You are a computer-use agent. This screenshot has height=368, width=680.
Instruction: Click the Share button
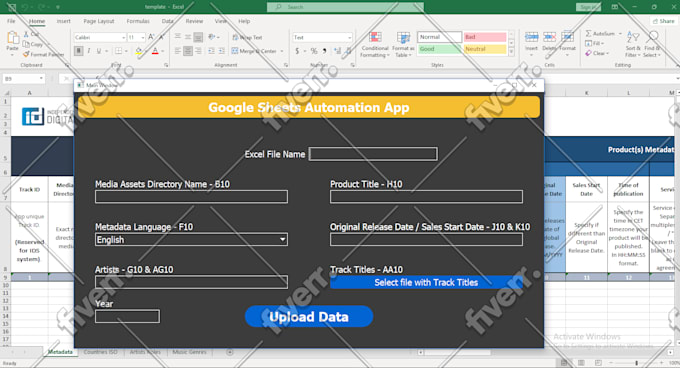pyautogui.click(x=664, y=21)
